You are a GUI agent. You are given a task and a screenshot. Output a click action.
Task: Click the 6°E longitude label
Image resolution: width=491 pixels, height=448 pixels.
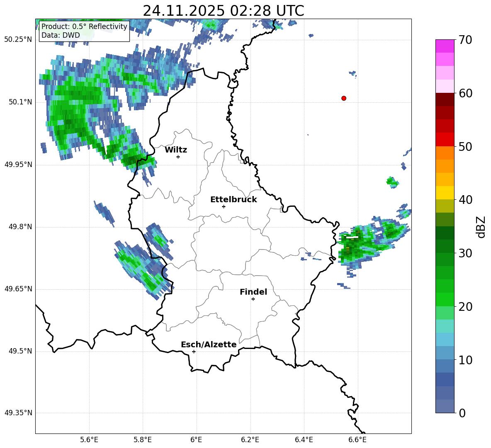[197, 440]
